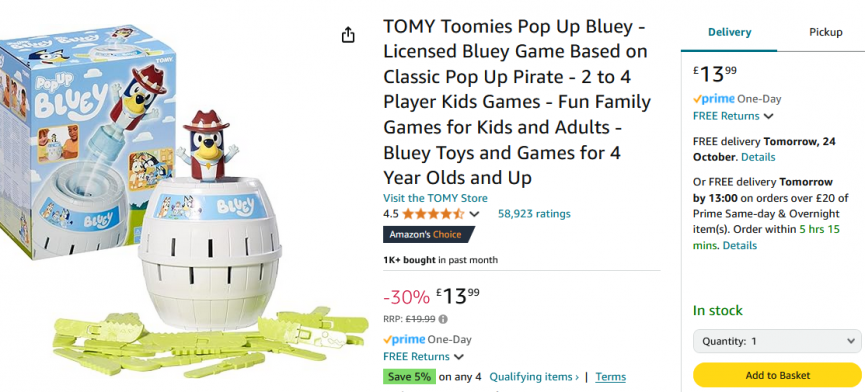Expand the ratings breakdown chevron

pos(474,214)
